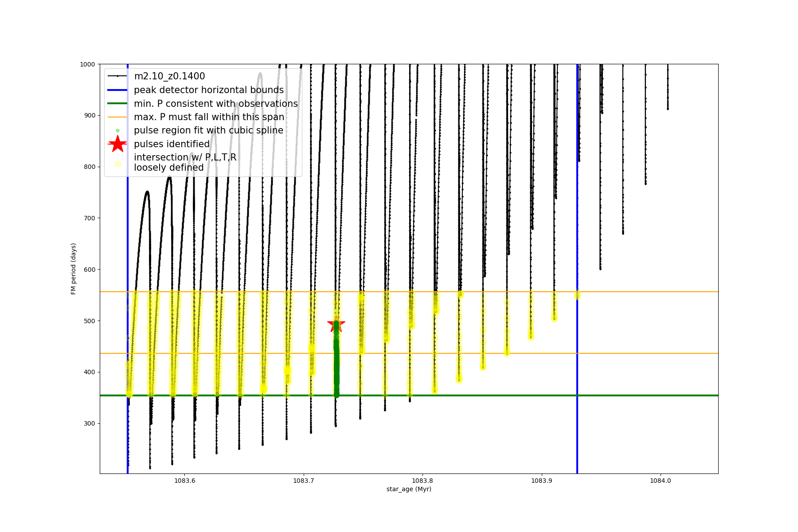Viewport: 798px width, 532px height.
Task: Click the upper orange horizontal line
Action: coord(643,292)
